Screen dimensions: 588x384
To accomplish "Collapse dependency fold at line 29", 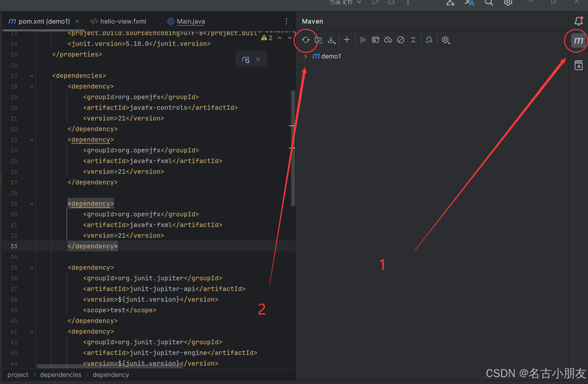I will (32, 204).
